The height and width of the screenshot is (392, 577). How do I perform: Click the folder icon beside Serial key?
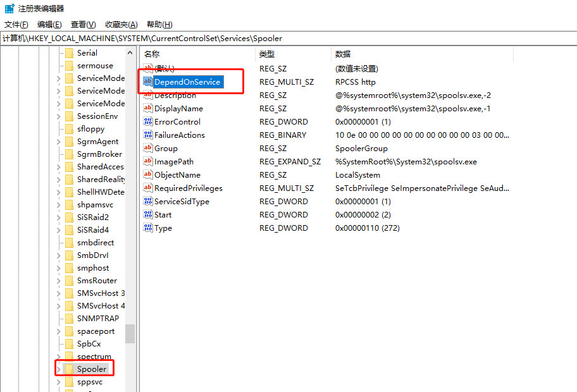tap(68, 52)
